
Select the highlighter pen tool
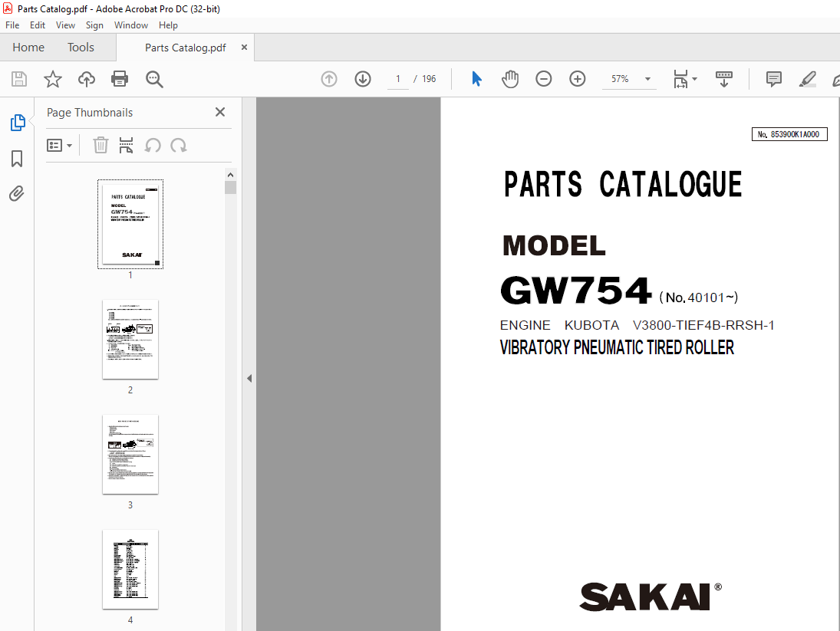point(807,79)
